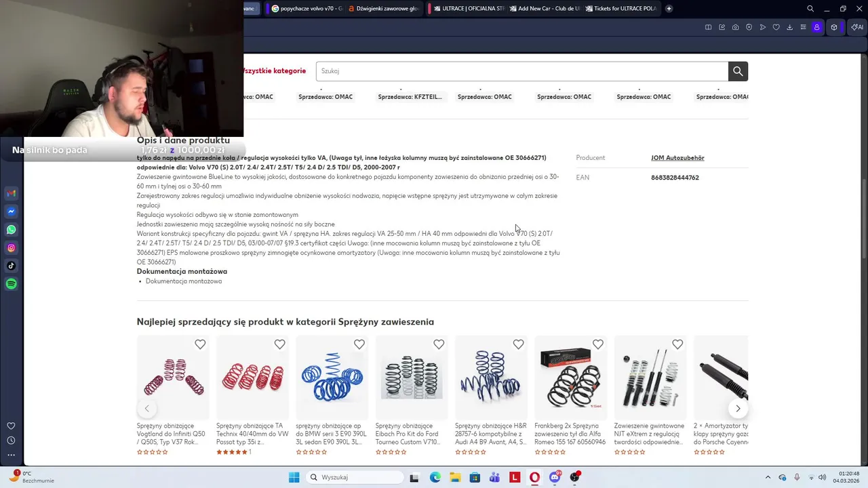Favorite the BMW E90 lowering springs
This screenshot has height=488, width=868.
359,344
